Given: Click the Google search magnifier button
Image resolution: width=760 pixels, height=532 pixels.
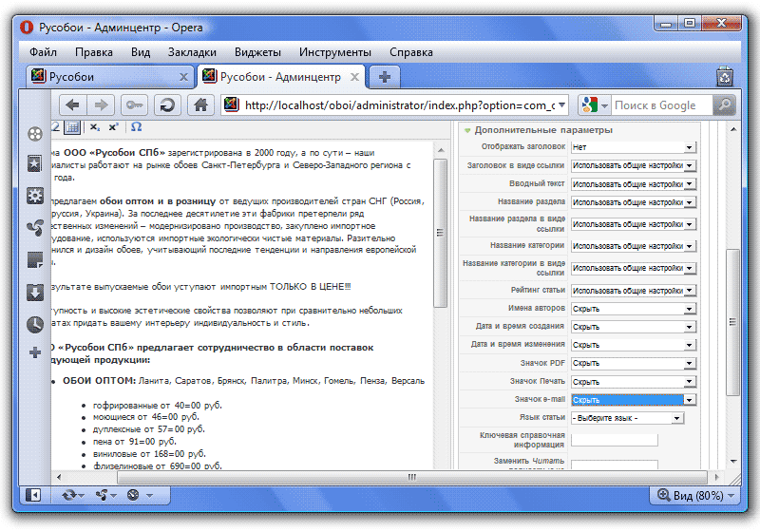Looking at the screenshot, I should 724,105.
